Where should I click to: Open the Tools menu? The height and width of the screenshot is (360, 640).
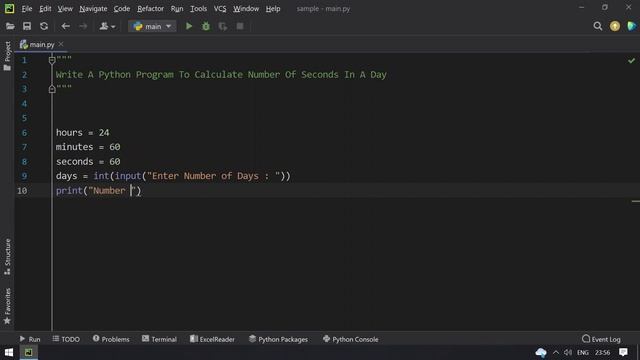pyautogui.click(x=198, y=9)
